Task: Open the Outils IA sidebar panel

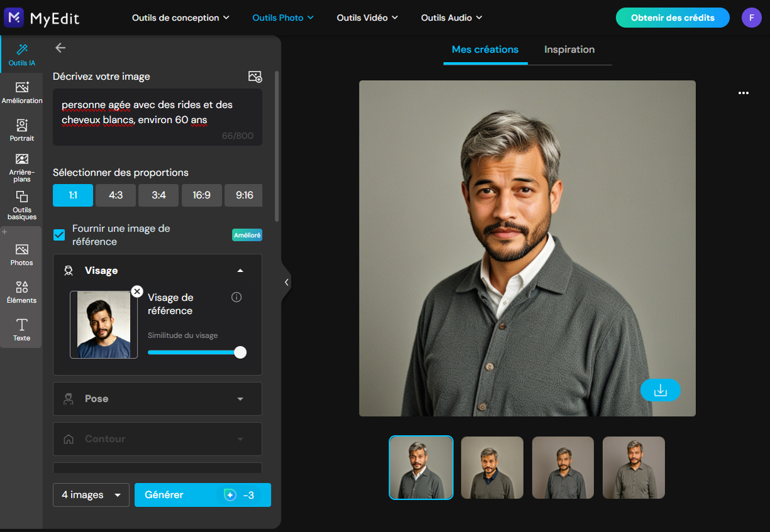Action: pos(21,55)
